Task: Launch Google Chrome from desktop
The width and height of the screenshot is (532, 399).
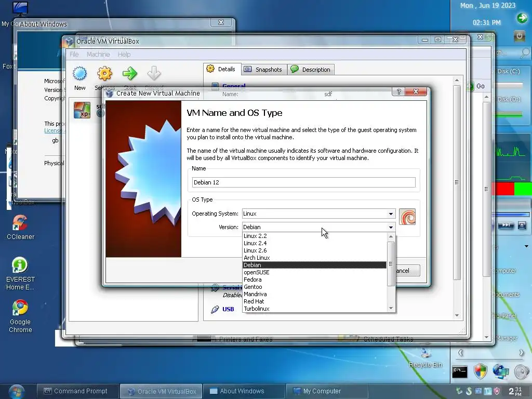Action: point(20,308)
